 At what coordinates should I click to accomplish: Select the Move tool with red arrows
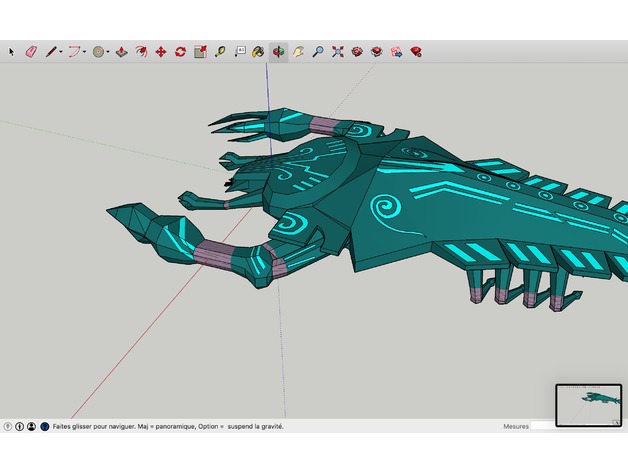point(160,51)
